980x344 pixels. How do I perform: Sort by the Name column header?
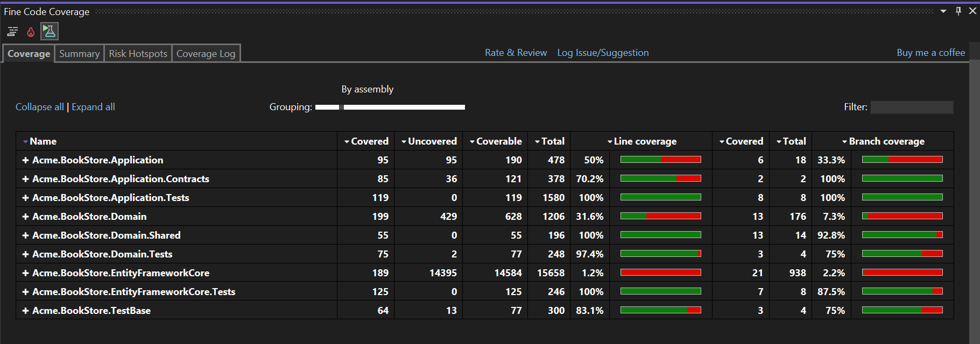pos(43,141)
